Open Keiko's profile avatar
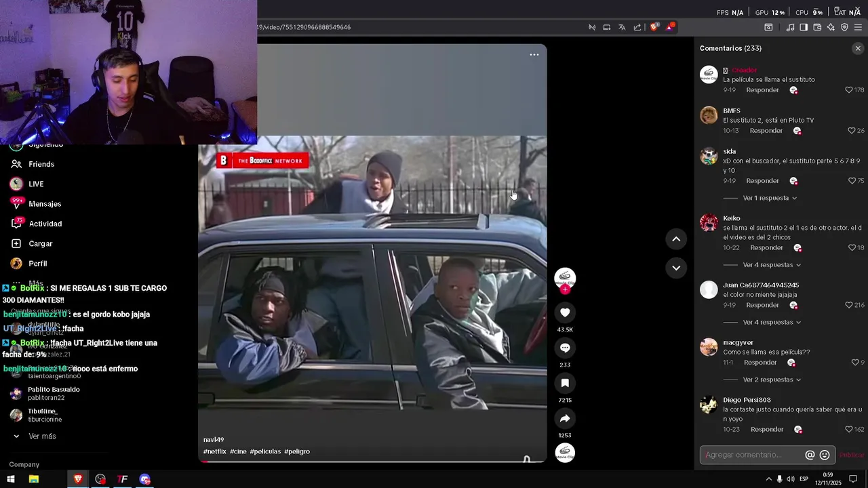 pyautogui.click(x=709, y=223)
